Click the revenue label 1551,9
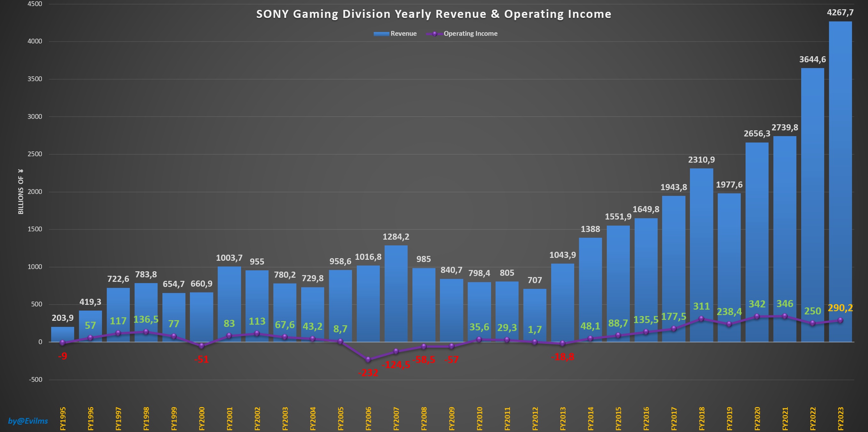868x432 pixels. tap(618, 217)
